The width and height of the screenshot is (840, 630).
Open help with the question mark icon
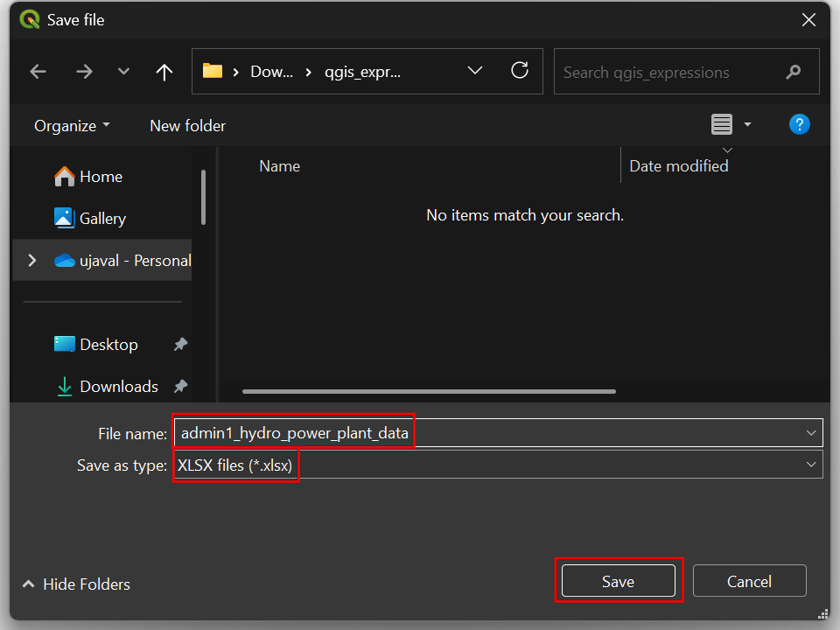(x=799, y=125)
